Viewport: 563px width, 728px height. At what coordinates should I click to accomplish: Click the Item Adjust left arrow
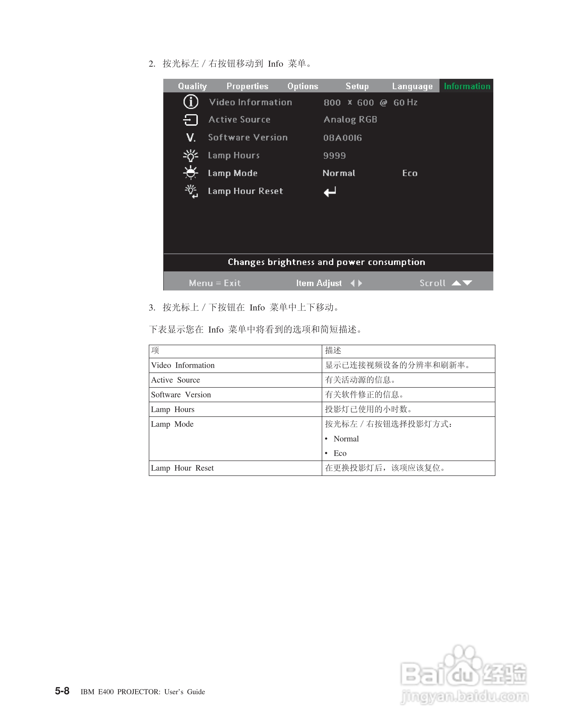[353, 283]
